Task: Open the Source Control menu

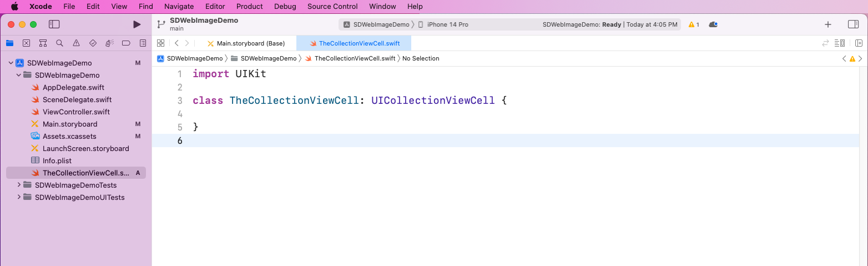Action: click(x=332, y=7)
